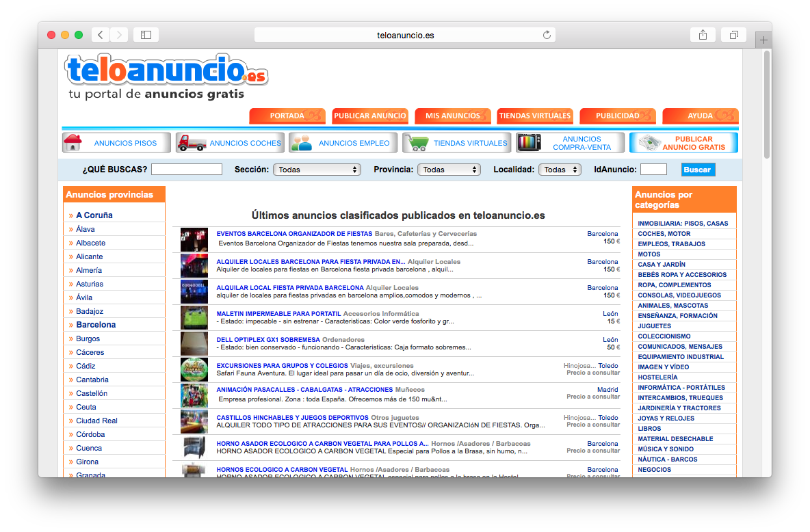810x532 pixels.
Task: Open the AYUDA tab
Action: (701, 116)
